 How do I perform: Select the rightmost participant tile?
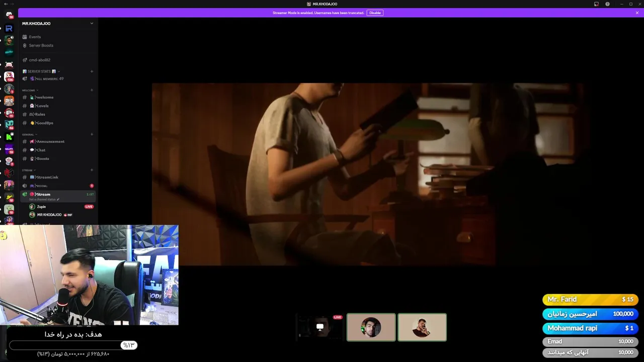pos(422,327)
